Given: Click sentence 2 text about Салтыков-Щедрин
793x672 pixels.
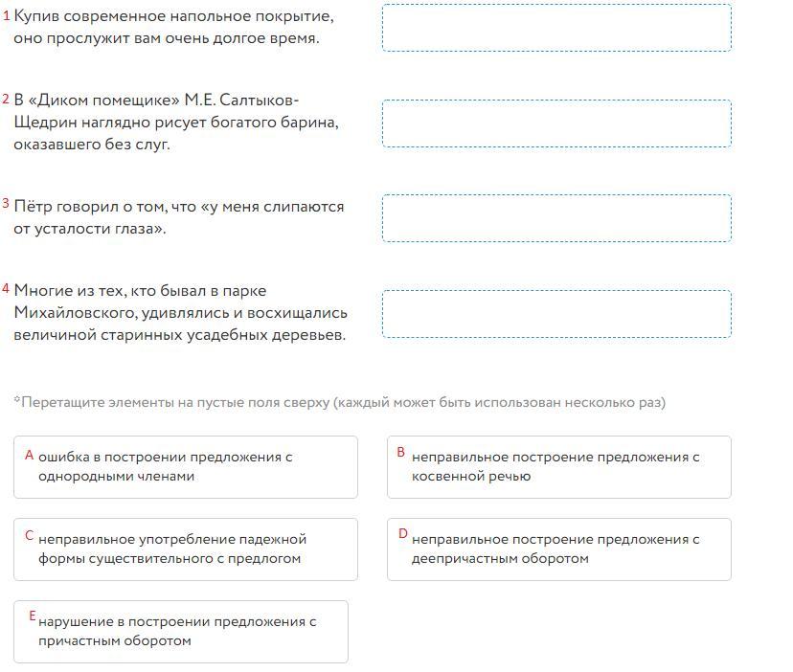Looking at the screenshot, I should point(176,123).
